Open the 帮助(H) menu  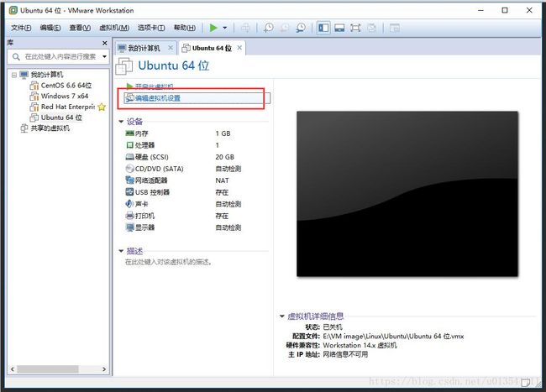pyautogui.click(x=185, y=28)
